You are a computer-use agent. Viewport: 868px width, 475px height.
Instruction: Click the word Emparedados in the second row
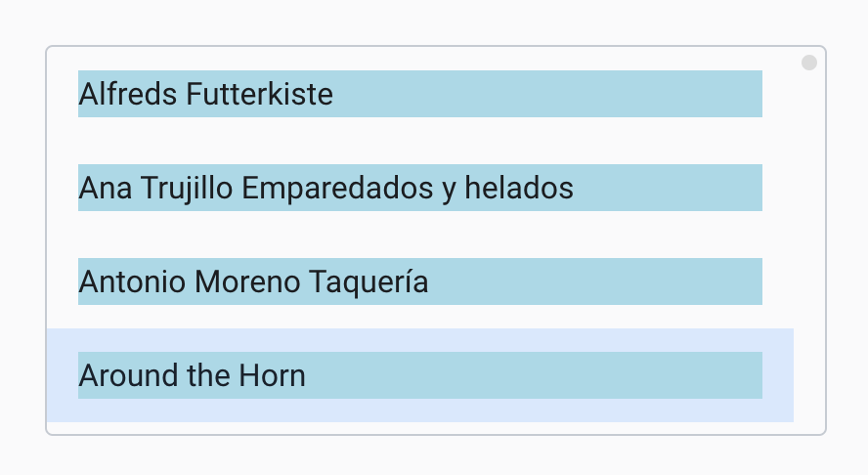click(x=337, y=188)
